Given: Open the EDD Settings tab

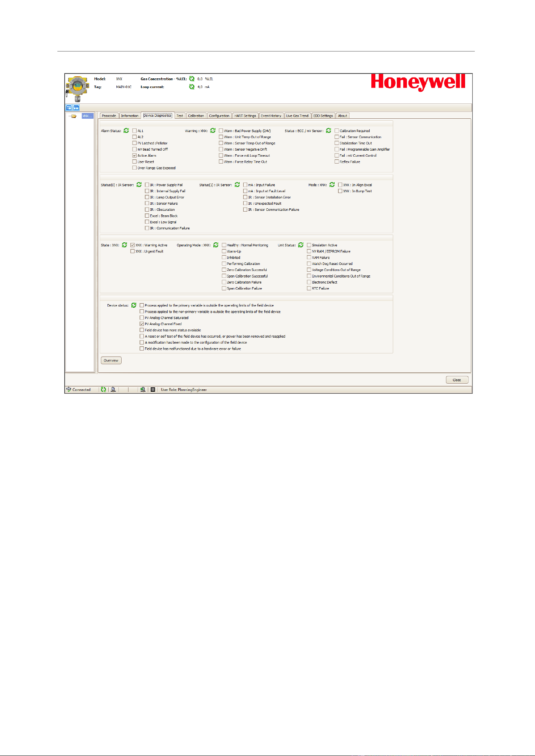Looking at the screenshot, I should (x=323, y=116).
